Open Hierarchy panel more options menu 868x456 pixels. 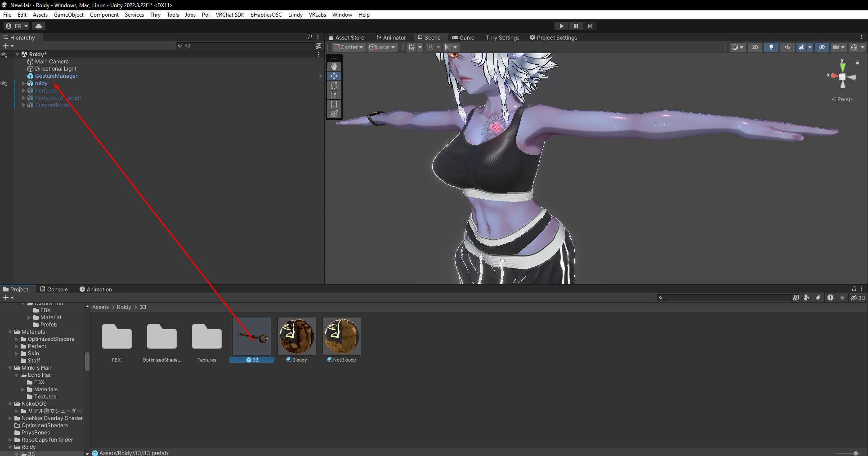coord(318,37)
